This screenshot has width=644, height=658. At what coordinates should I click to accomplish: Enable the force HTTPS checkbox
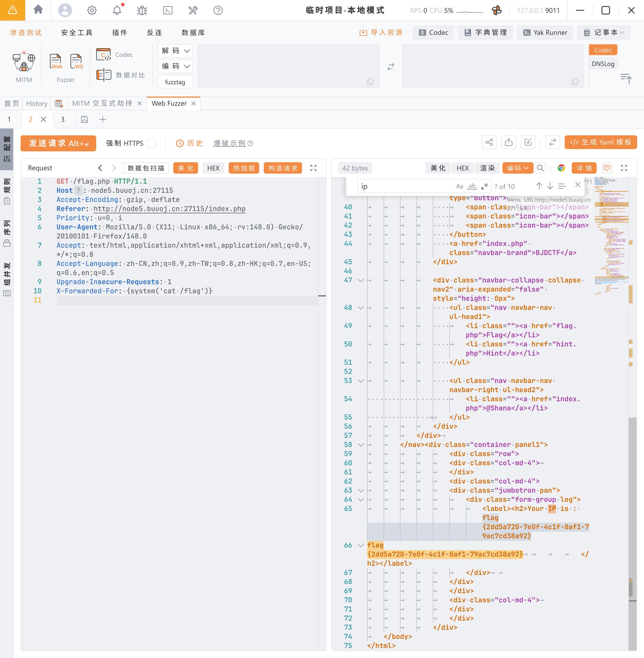(152, 143)
